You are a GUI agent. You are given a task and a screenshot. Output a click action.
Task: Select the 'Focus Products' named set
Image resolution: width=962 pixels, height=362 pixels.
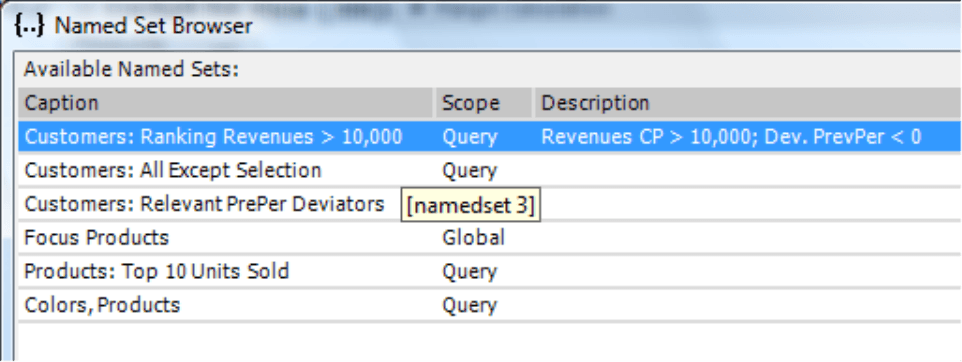coord(490,237)
